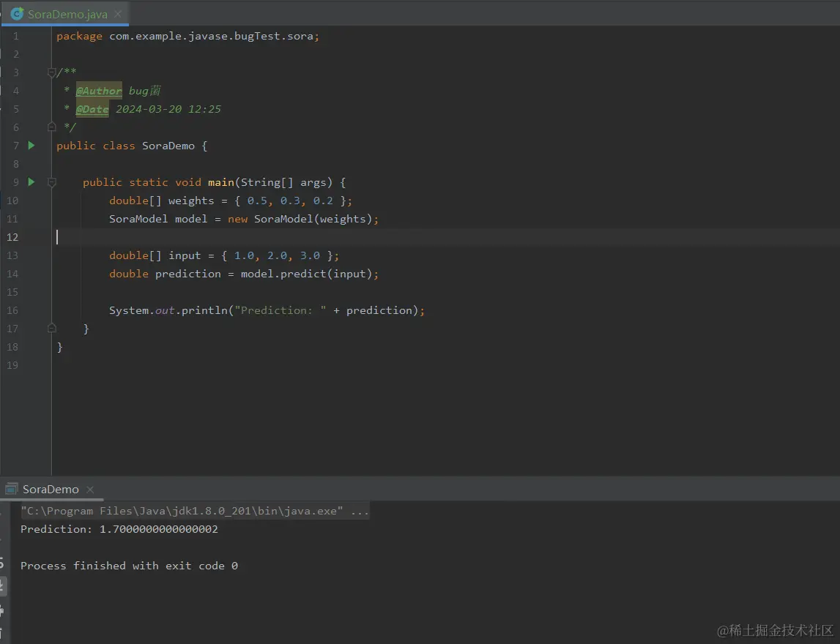This screenshot has height=644, width=840.
Task: Click the run configuration icon beside SoraDemo
Action: point(11,489)
